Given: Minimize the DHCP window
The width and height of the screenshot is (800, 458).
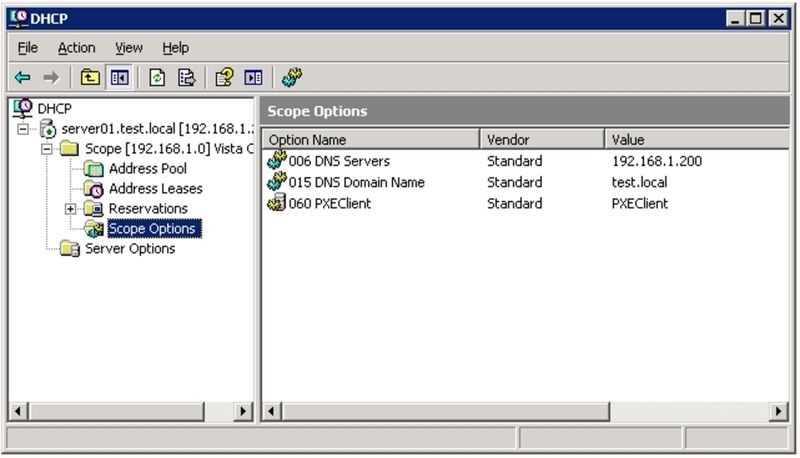Looking at the screenshot, I should (x=735, y=19).
